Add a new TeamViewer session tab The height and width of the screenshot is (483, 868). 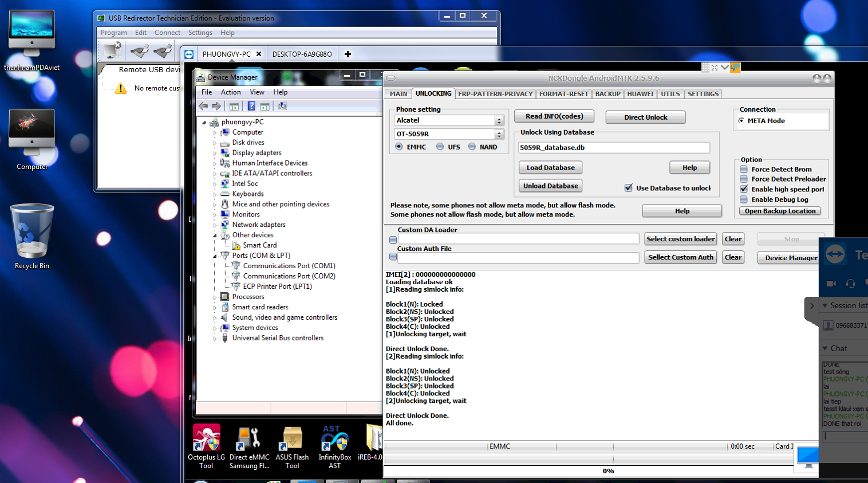point(348,54)
